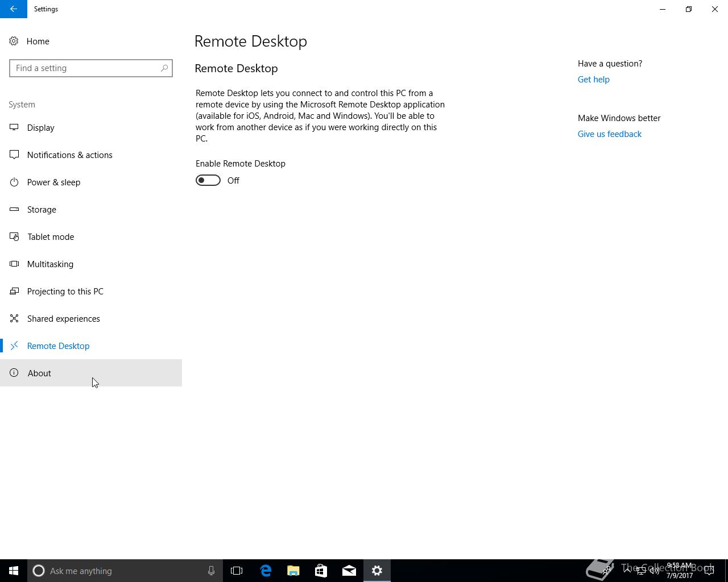Viewport: 728px width, 582px height.
Task: Click the Power & sleep icon
Action: point(14,182)
